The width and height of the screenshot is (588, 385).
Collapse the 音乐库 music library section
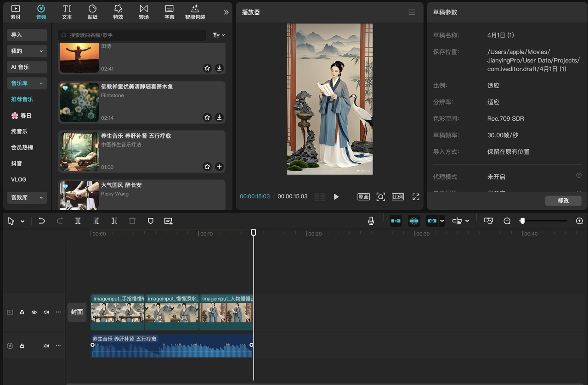pyautogui.click(x=27, y=83)
